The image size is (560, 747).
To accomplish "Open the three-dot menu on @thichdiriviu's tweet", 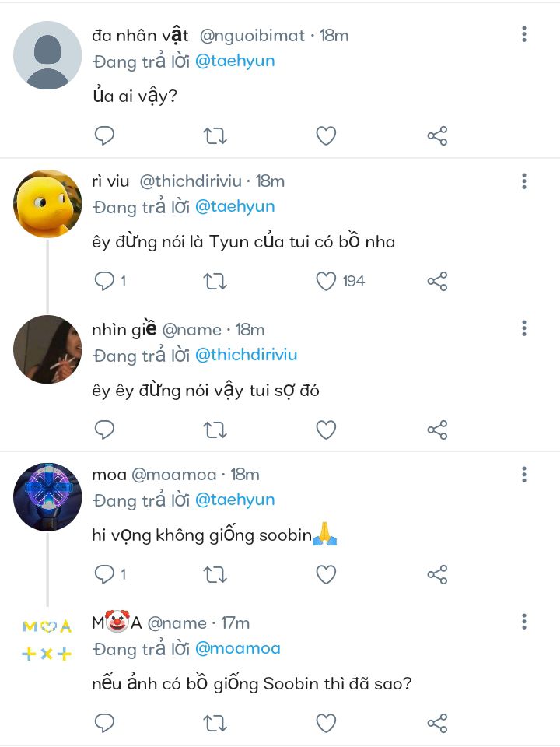I will [524, 181].
